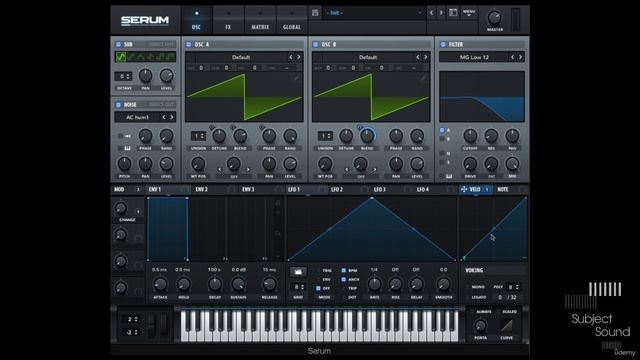Select the sine waveform in SUB

coord(121,57)
